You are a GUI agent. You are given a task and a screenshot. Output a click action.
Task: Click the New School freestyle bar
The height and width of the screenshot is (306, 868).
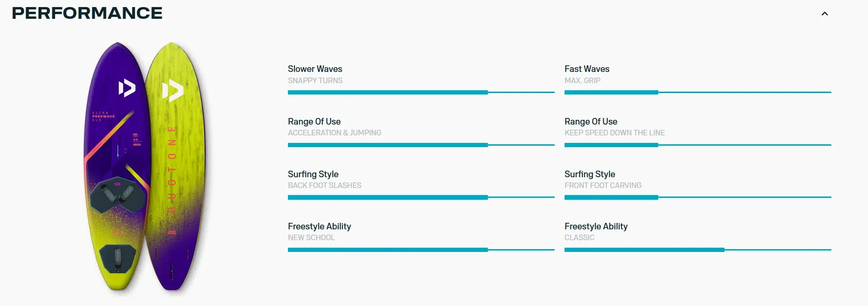(x=421, y=250)
